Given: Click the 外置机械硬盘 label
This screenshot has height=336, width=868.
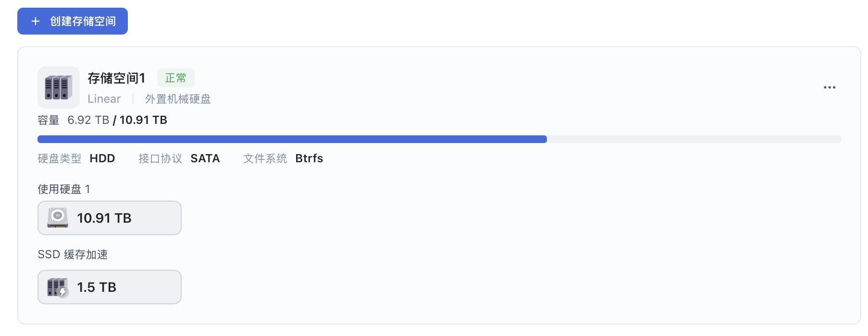Looking at the screenshot, I should click(x=178, y=99).
